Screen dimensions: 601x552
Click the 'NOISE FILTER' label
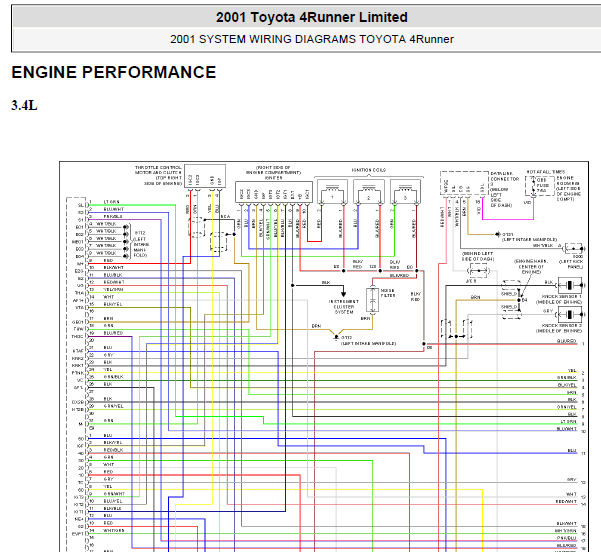coord(388,293)
